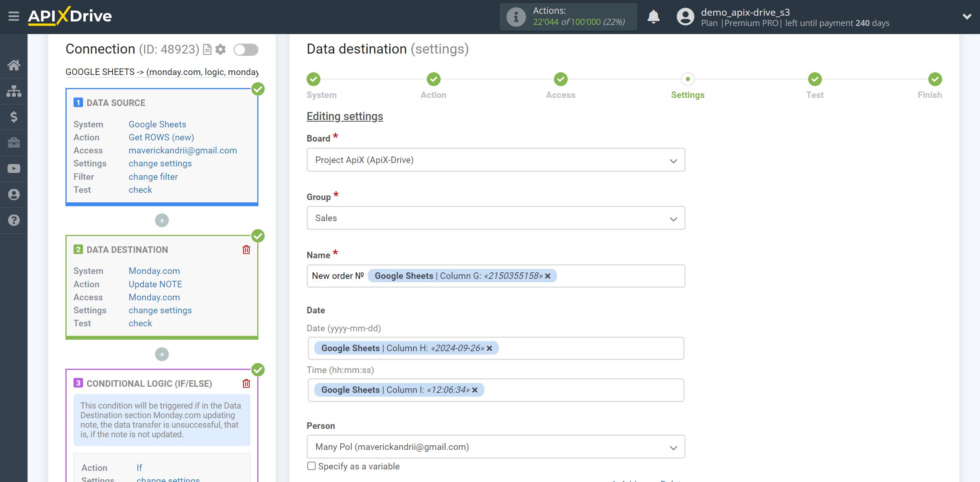The image size is (980, 482).
Task: Remove Column G tag from Name
Action: pos(548,276)
